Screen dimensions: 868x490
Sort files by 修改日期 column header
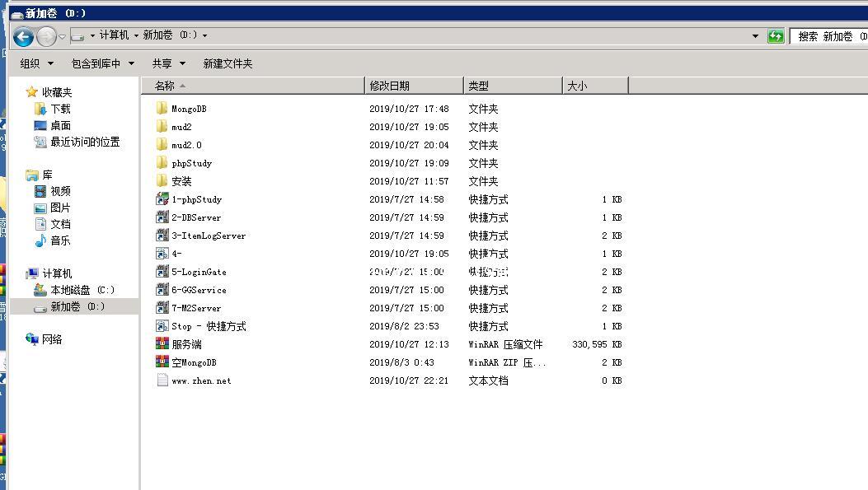pyautogui.click(x=390, y=86)
